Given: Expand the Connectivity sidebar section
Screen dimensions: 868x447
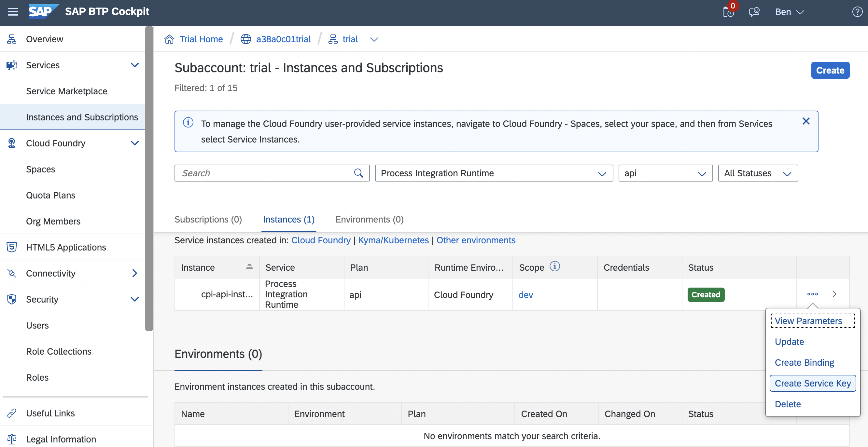Looking at the screenshot, I should point(134,273).
